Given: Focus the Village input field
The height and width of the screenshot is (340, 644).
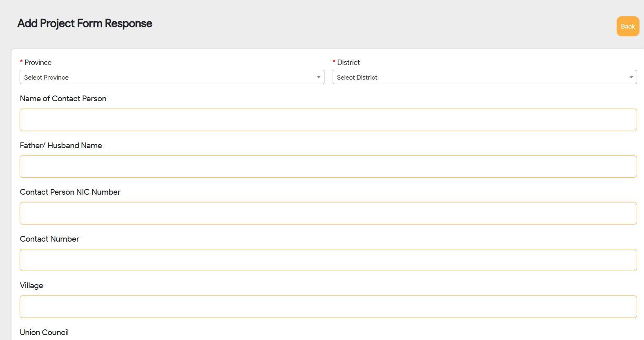Looking at the screenshot, I should pyautogui.click(x=328, y=307).
